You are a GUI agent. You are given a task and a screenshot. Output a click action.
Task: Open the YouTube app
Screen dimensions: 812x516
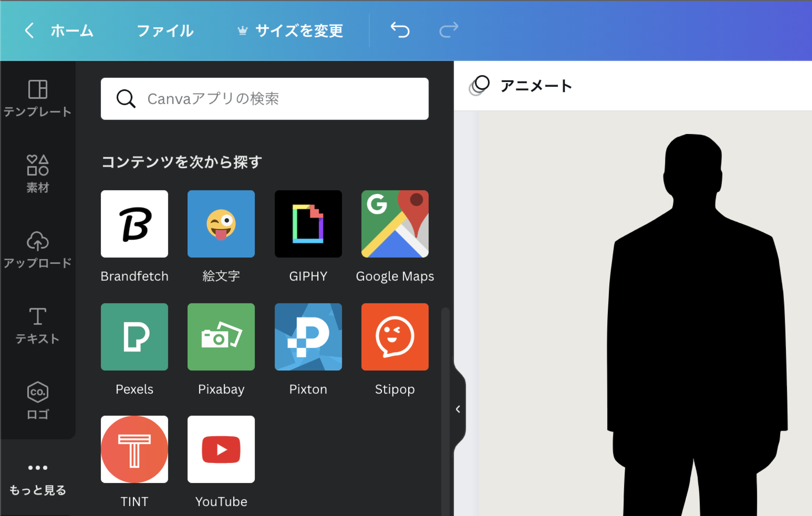coord(221,449)
